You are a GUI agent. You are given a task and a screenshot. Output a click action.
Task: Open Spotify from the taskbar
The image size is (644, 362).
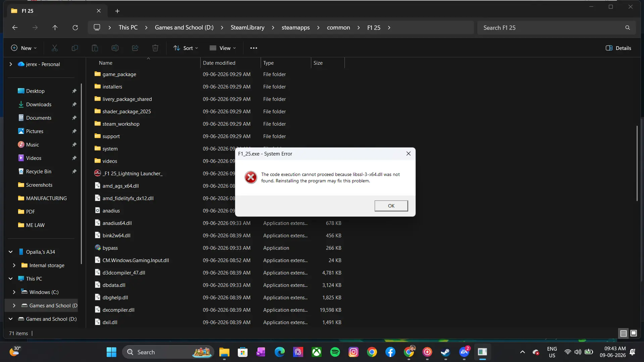click(x=335, y=352)
